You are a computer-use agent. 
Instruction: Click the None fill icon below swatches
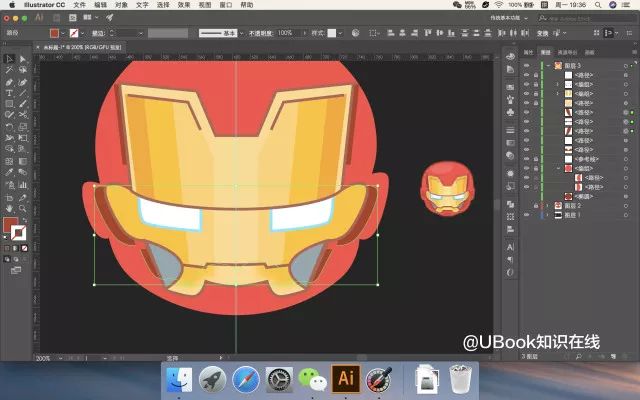[x=24, y=248]
